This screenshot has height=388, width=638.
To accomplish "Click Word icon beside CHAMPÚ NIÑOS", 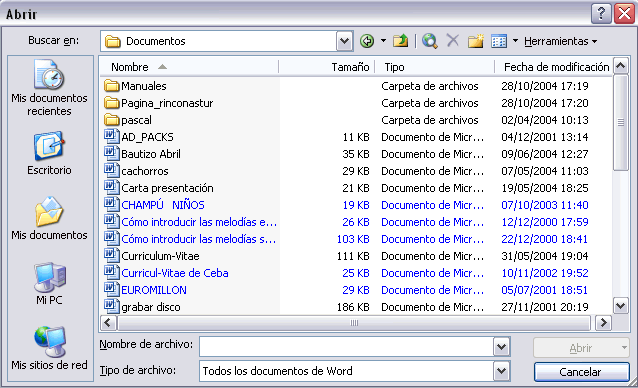I will point(111,205).
